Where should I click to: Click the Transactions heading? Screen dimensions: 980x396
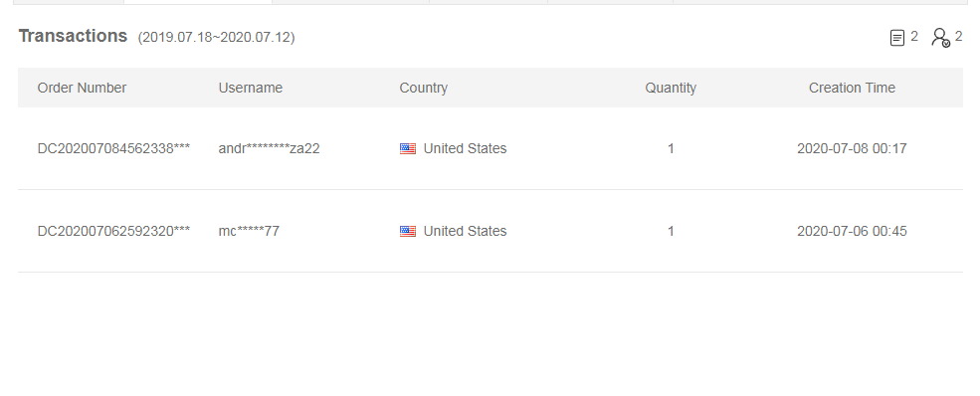73,36
